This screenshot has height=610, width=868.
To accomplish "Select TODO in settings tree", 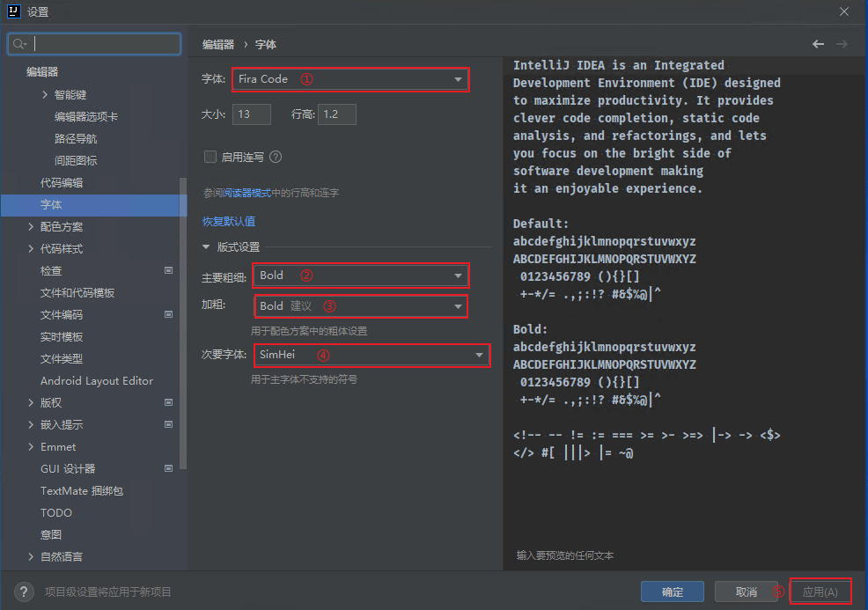I will pyautogui.click(x=56, y=512).
